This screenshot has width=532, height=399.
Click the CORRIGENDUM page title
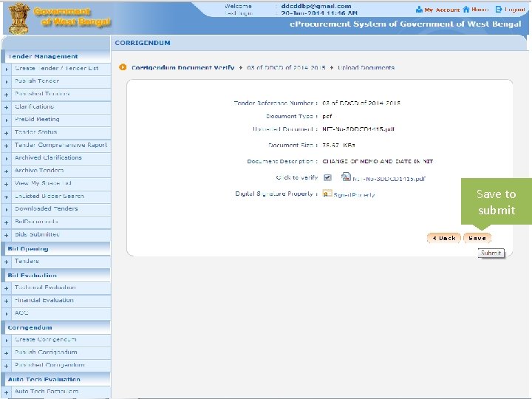[x=143, y=43]
